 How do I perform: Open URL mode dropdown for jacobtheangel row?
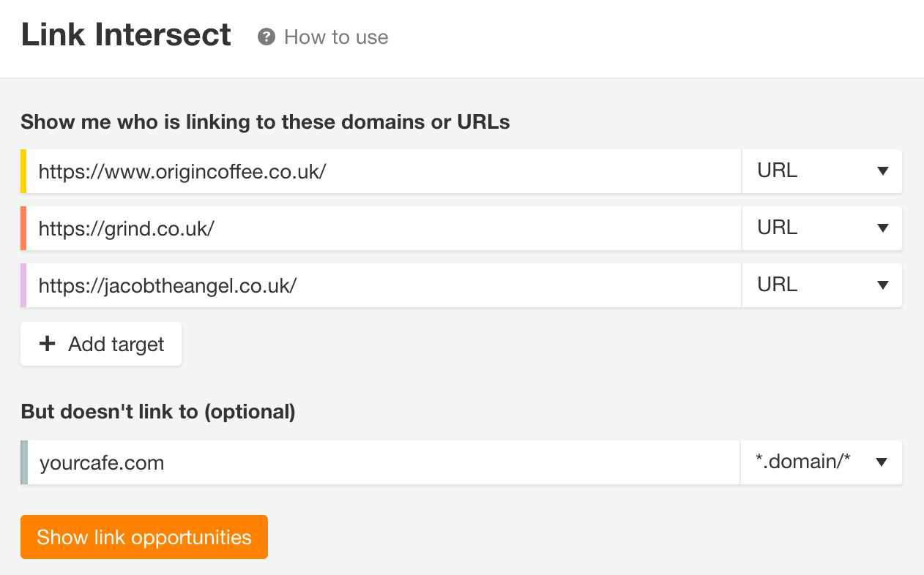(x=821, y=285)
